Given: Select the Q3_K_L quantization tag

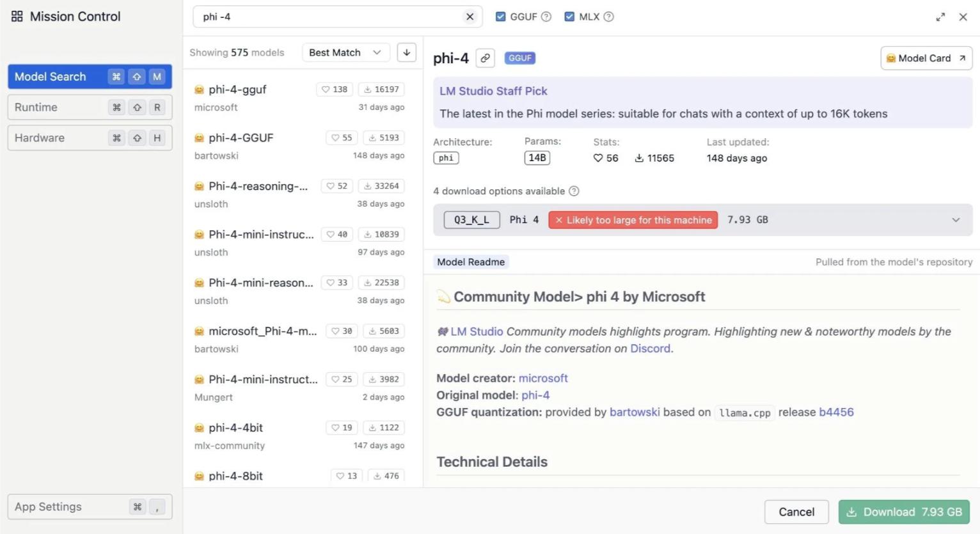Looking at the screenshot, I should pos(472,220).
